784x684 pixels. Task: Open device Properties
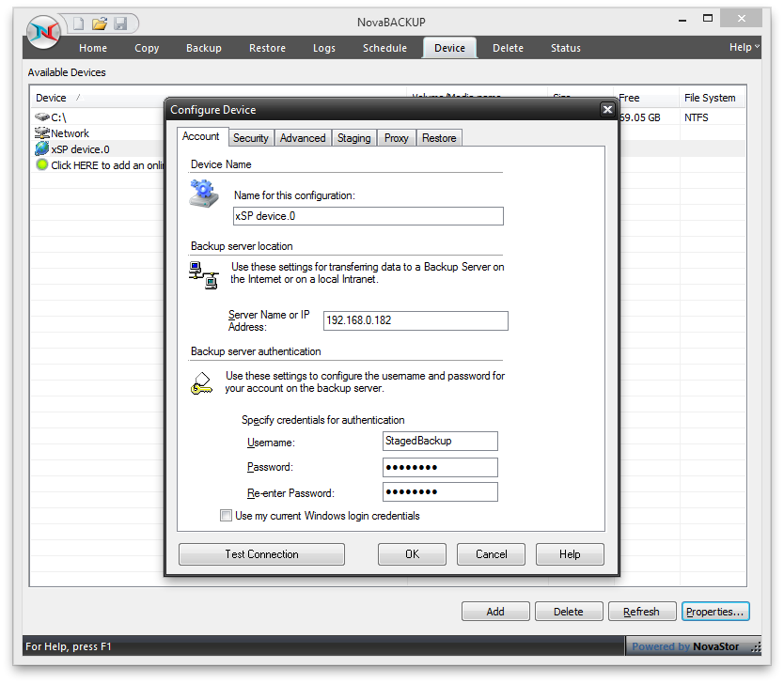715,611
